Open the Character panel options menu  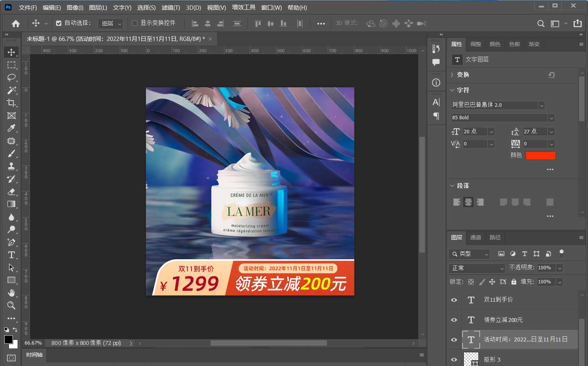[x=550, y=169]
